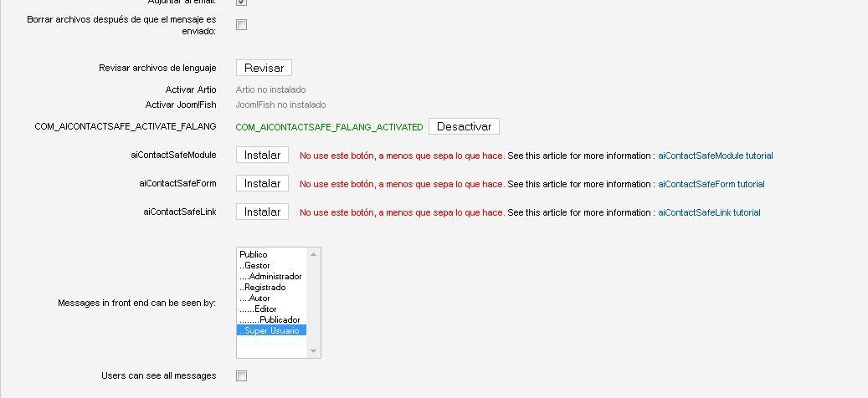Select Editor in the user group list
Viewport: 868px width, 398px height.
tap(271, 309)
